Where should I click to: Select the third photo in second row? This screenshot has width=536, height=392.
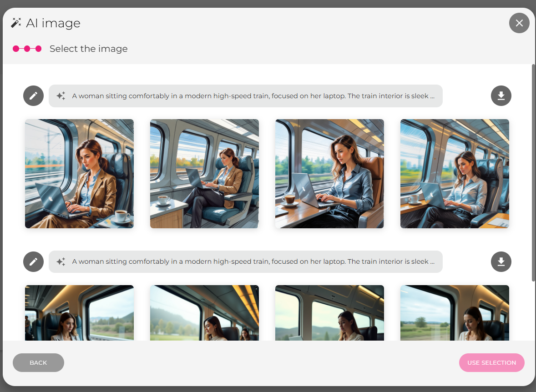(x=329, y=313)
